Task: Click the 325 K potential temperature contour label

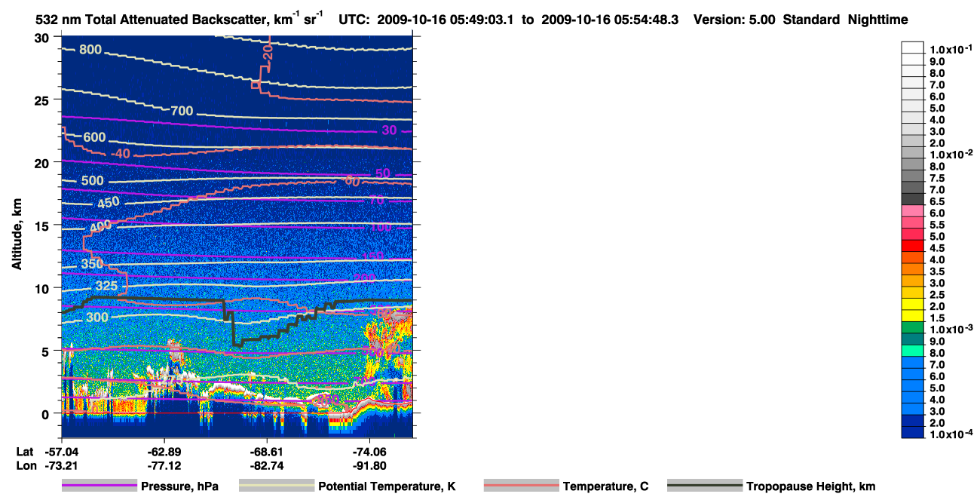Action: (x=106, y=287)
